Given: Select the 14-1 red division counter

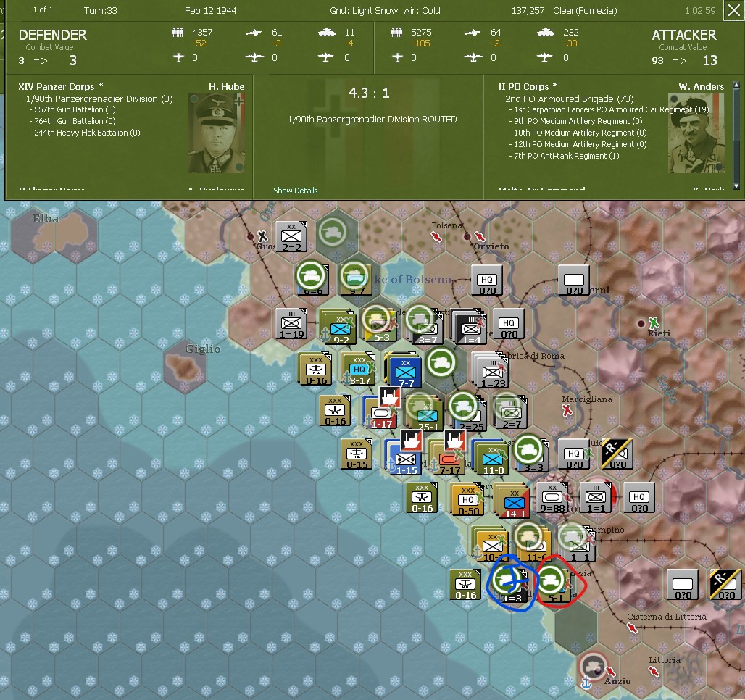Looking at the screenshot, I should click(x=514, y=503).
